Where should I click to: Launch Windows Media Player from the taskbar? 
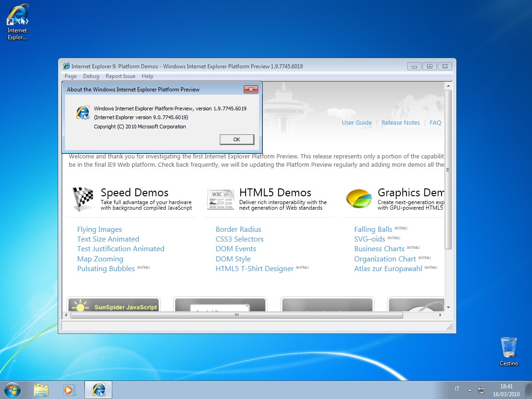coord(69,390)
